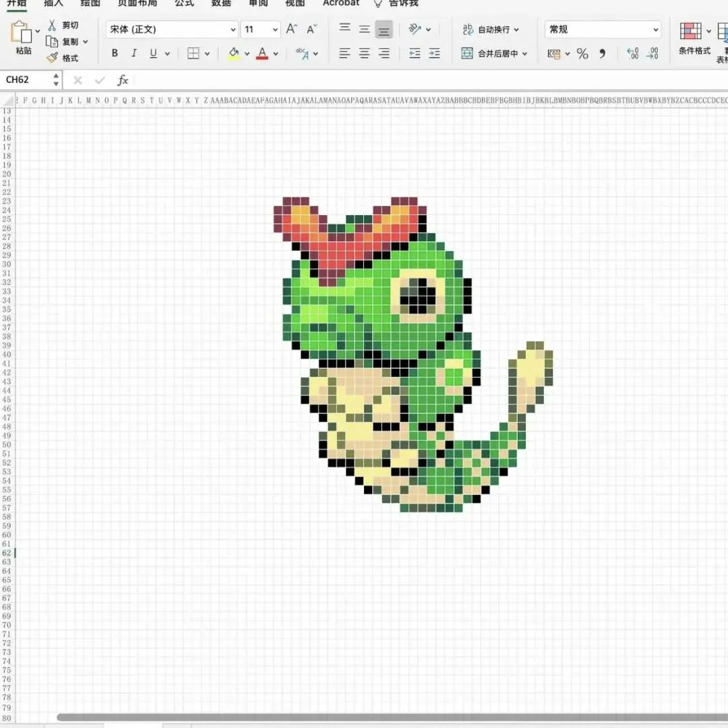Open Conditional formatting (条件格式)
This screenshot has width=728, height=728.
coord(694,38)
